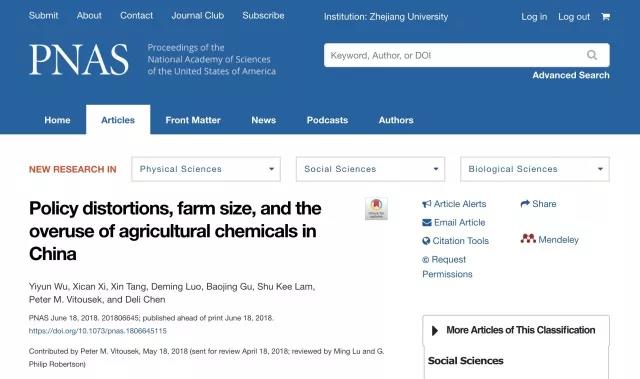Open the Social Sciences dropdown
Viewport: 640px width, 379px height.
point(370,169)
